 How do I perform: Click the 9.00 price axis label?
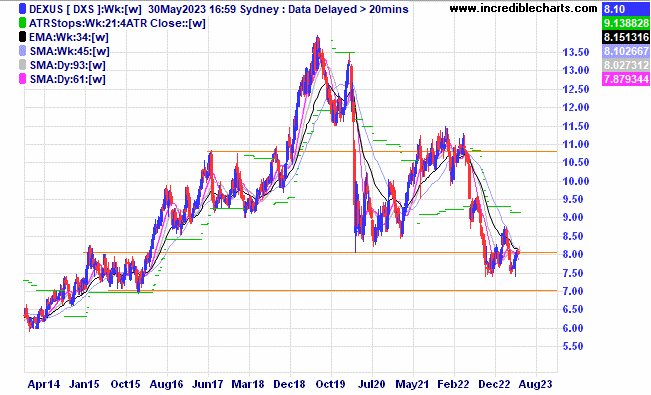[x=573, y=217]
